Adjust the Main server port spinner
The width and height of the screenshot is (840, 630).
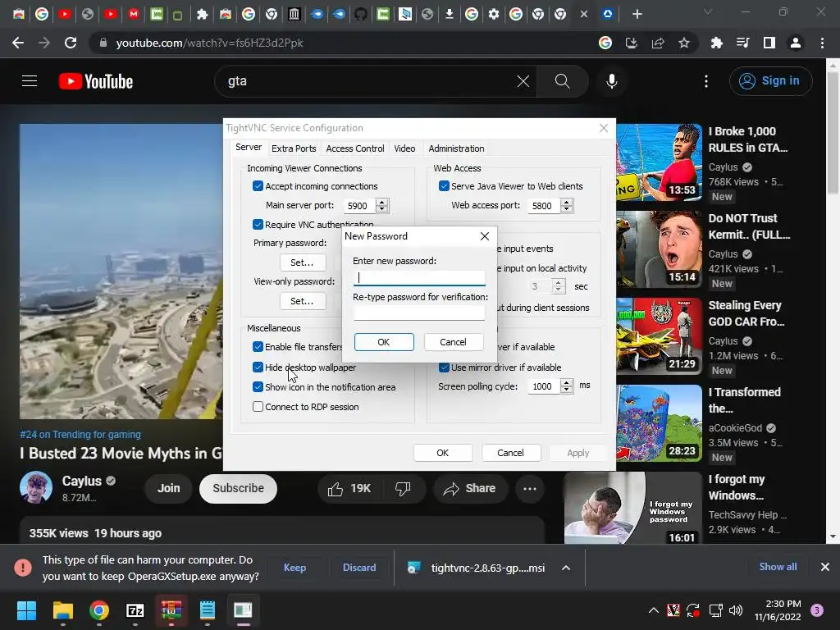pos(381,206)
